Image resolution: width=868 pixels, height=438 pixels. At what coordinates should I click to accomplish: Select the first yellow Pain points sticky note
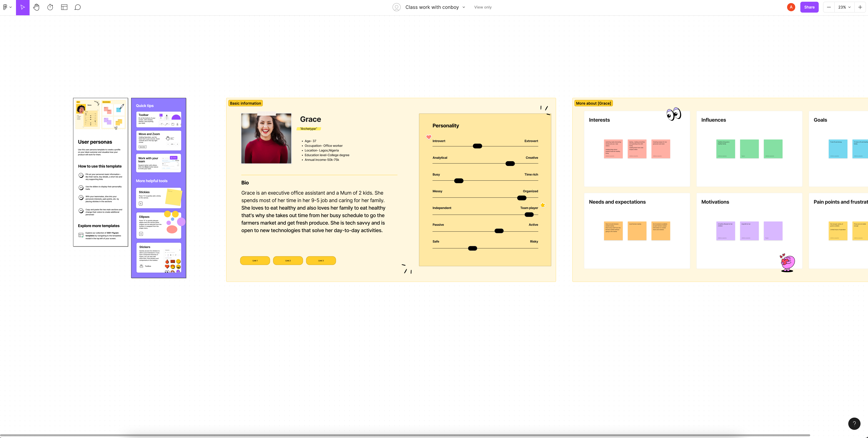(x=838, y=231)
